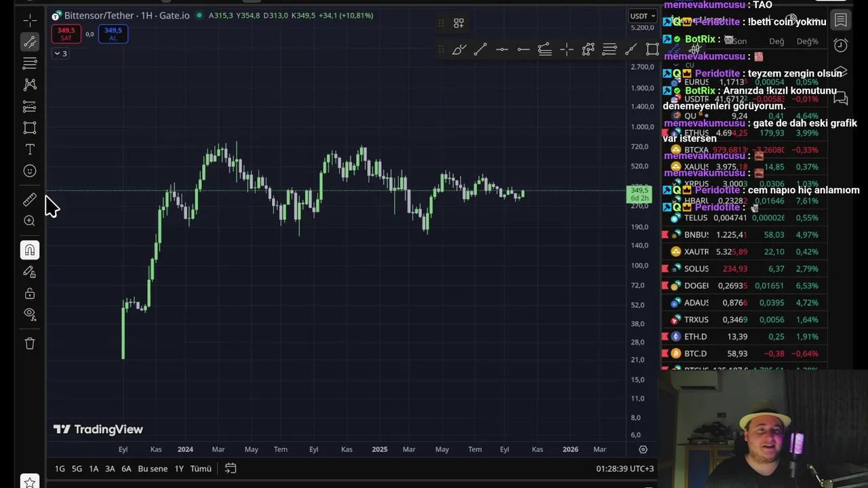This screenshot has height=488, width=868.
Task: Open the watchlist panel icon
Action: click(841, 20)
